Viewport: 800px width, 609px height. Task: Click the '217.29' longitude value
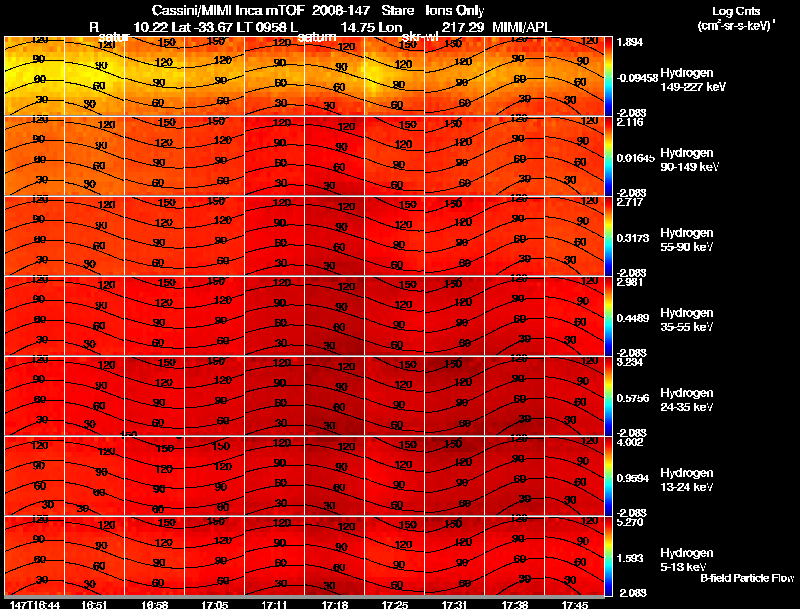(x=463, y=27)
